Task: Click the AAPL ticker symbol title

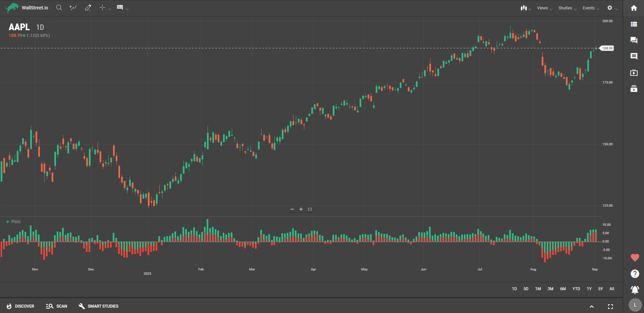Action: tap(19, 27)
